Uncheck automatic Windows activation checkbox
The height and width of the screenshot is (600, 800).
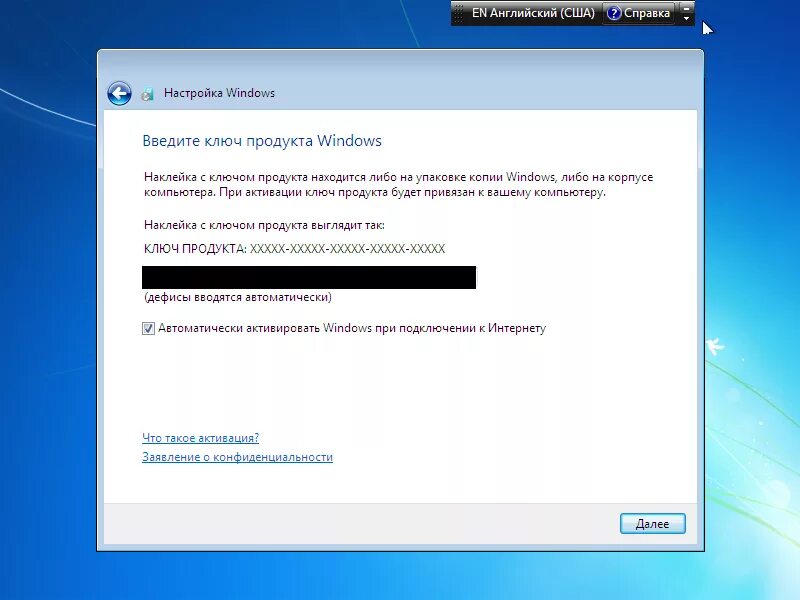(148, 329)
